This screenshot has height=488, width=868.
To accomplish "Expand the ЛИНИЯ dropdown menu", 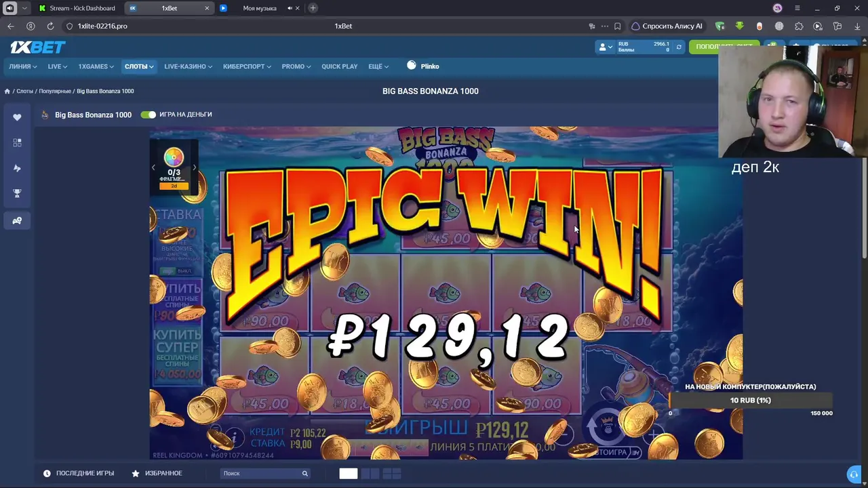I will (x=22, y=66).
